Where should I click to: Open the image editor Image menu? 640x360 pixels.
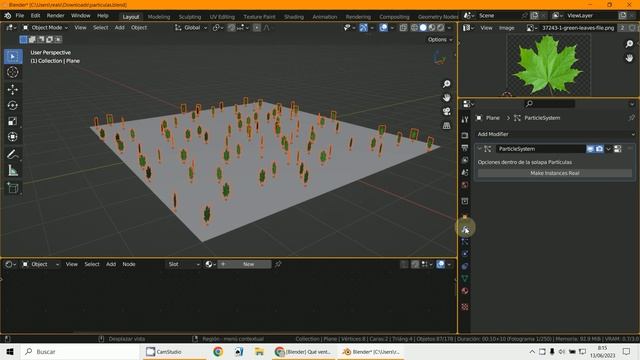[x=507, y=28]
